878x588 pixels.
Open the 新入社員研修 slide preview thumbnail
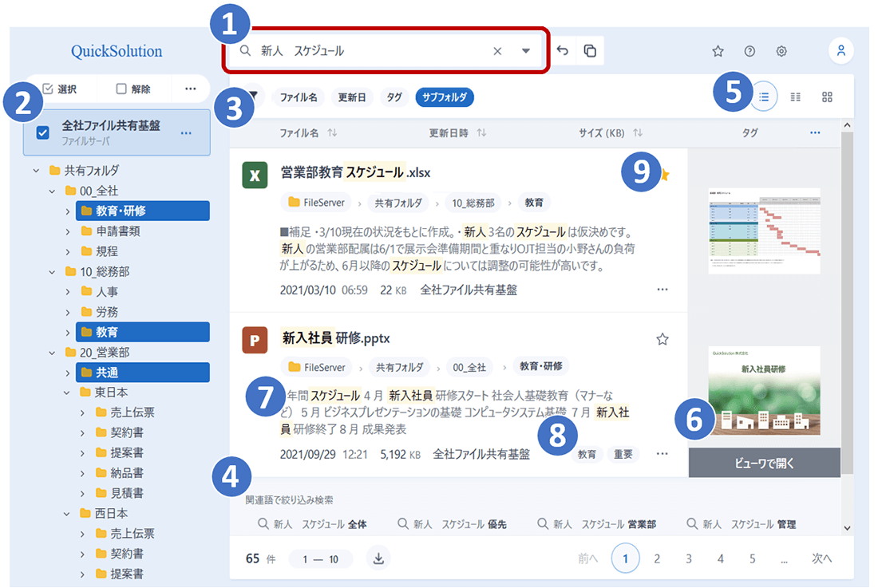765,390
